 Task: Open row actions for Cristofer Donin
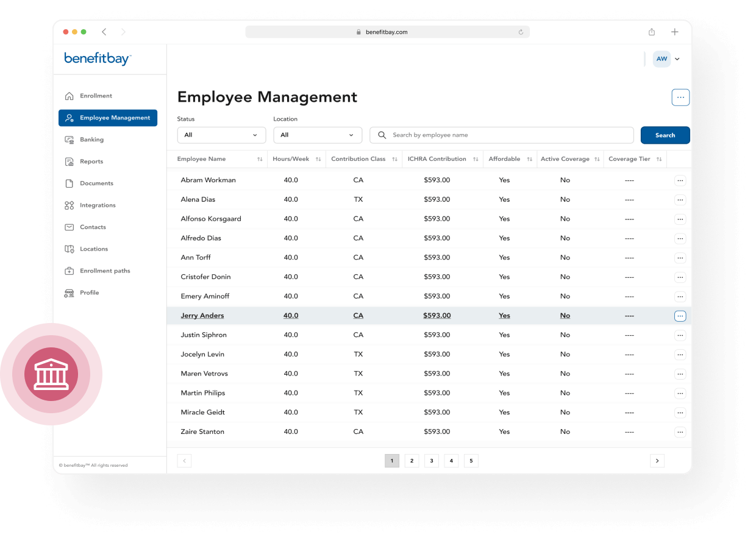[680, 277]
